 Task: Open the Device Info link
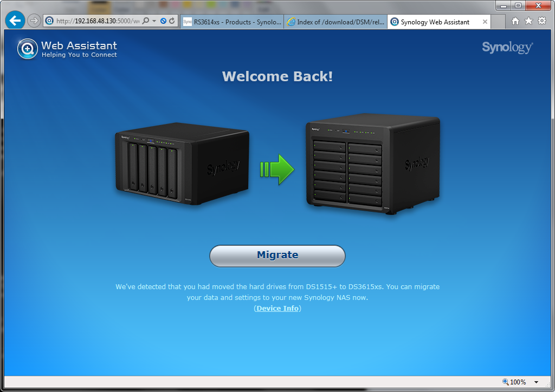(x=277, y=308)
